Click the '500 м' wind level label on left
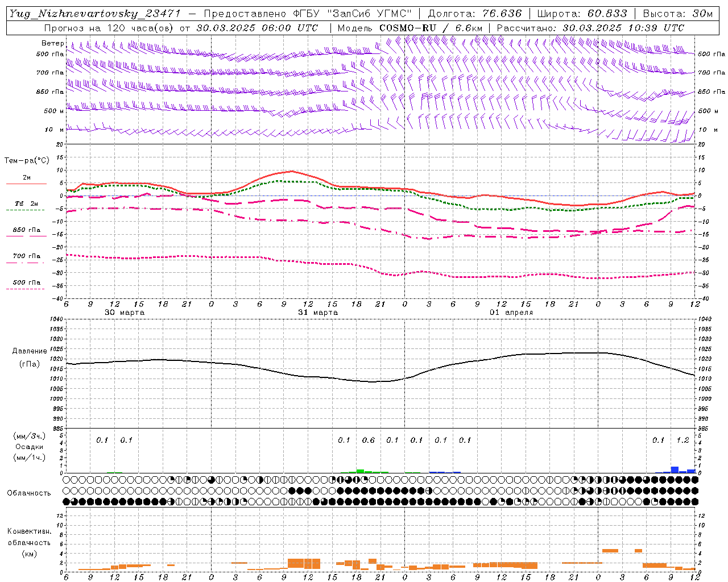This screenshot has height=582, width=728. point(54,111)
